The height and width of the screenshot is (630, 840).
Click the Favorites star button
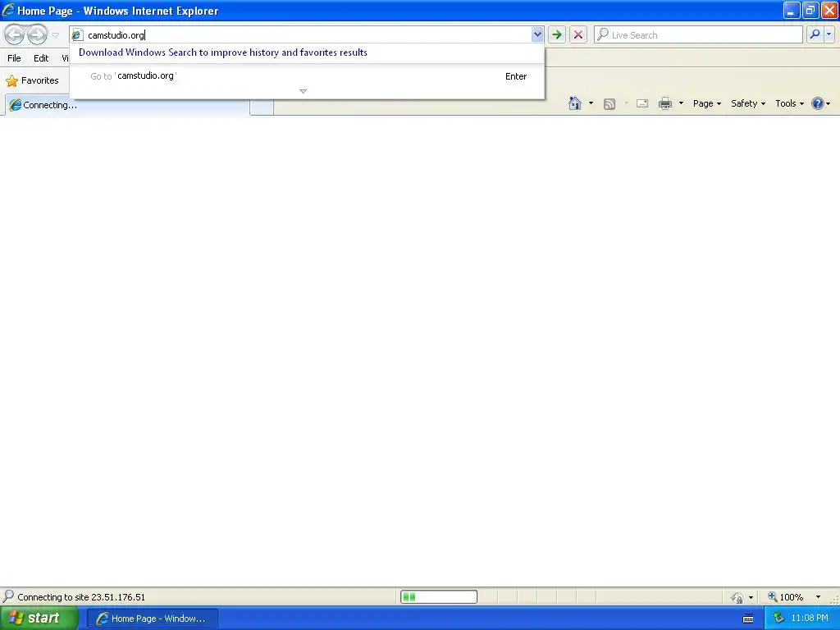pos(32,80)
